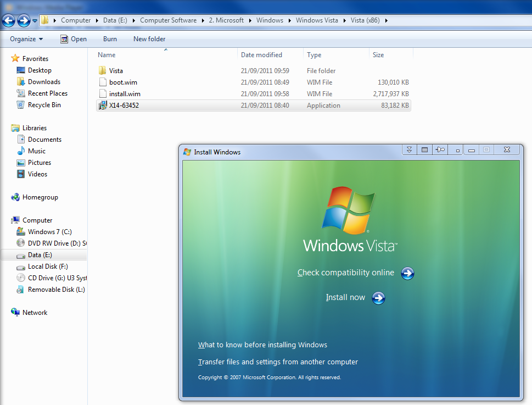
Task: Sort files by Size column header
Action: [378, 55]
